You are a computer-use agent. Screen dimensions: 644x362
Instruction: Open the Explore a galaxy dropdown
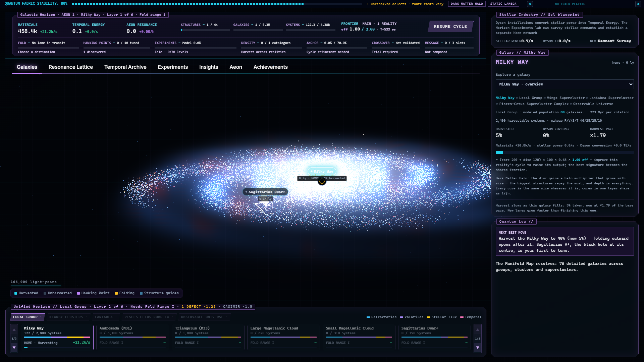pos(565,84)
